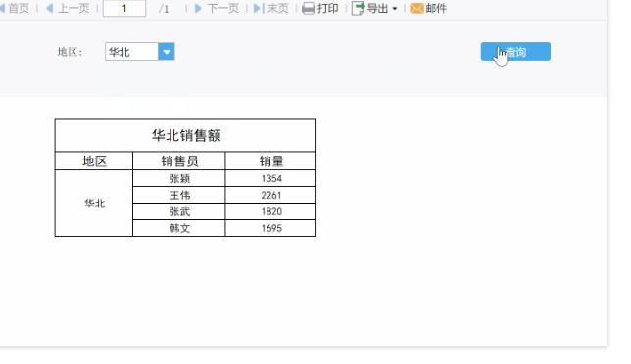The width and height of the screenshot is (631, 364).
Task: Open the export 导出 menu
Action: tap(374, 8)
